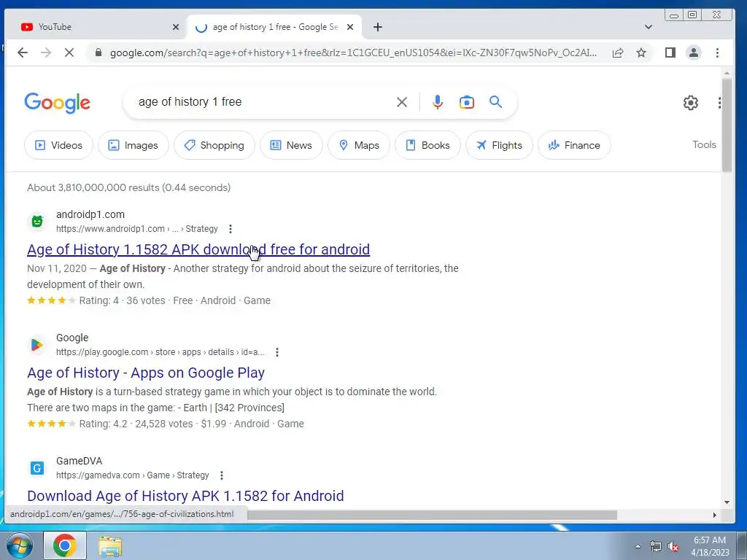Viewport: 747px width, 560px height.
Task: Open the search Tools options
Action: point(704,145)
